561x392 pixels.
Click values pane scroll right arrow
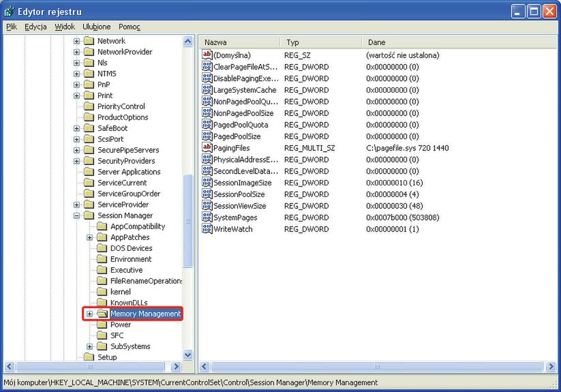(551, 366)
